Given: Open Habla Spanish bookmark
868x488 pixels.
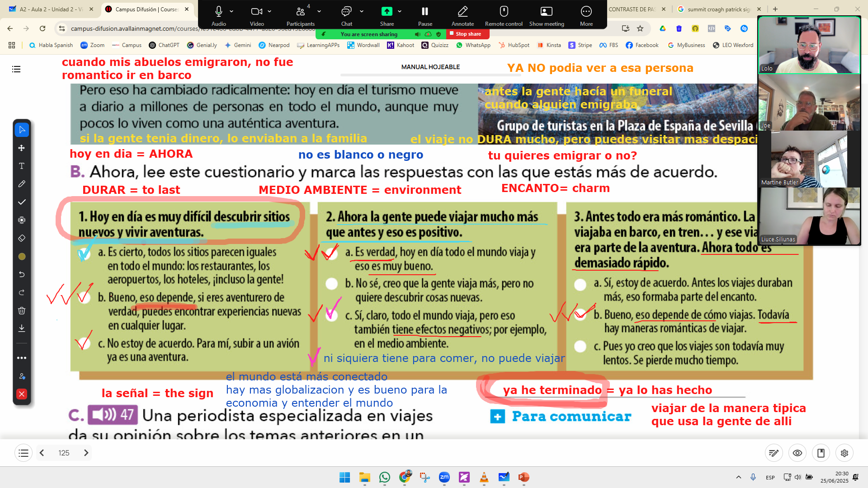Looking at the screenshot, I should click(51, 45).
